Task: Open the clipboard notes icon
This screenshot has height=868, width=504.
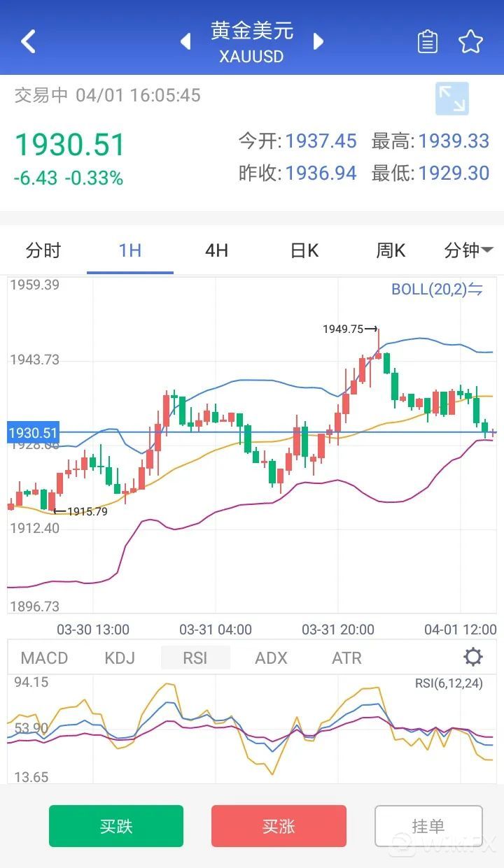Action: 427,42
